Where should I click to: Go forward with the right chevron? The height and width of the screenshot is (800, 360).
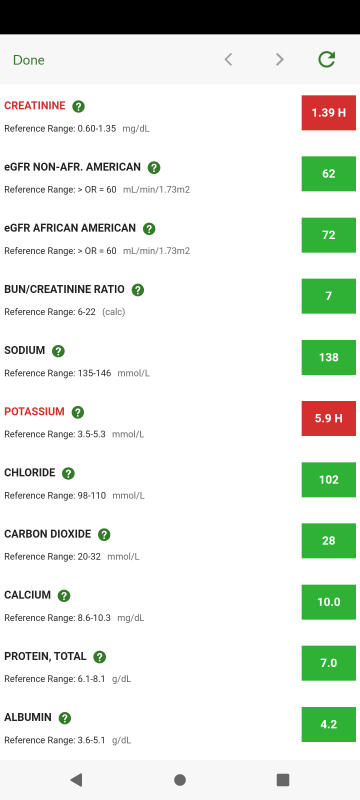click(279, 60)
